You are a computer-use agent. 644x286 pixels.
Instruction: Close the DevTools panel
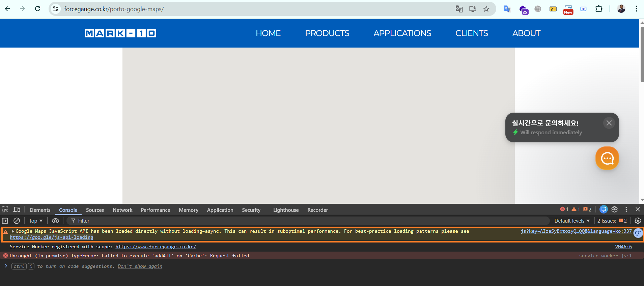638,209
